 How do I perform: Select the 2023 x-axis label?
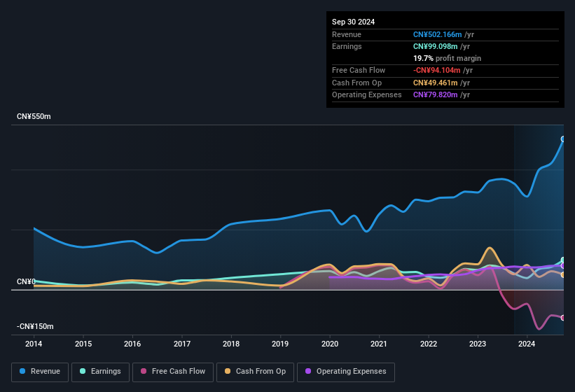[x=478, y=344]
